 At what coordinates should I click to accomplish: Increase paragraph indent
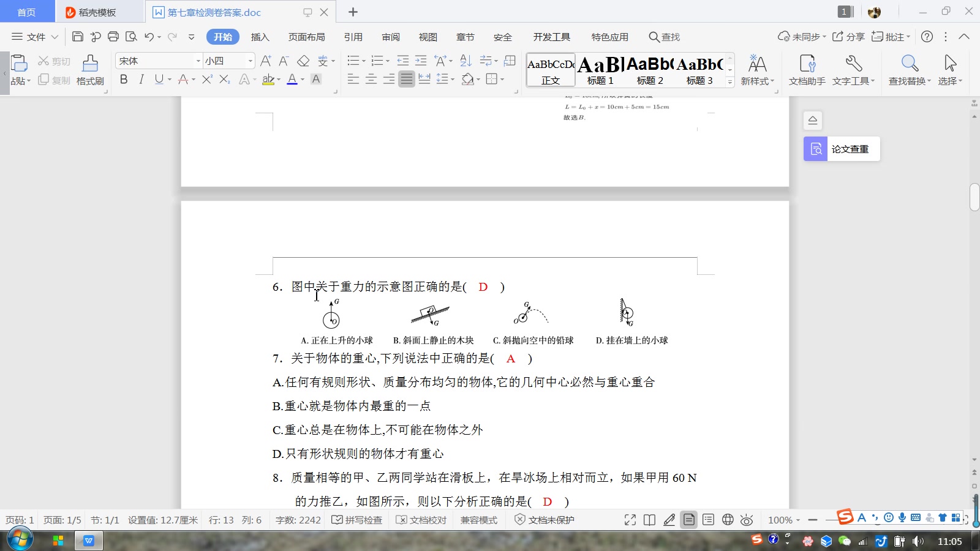[421, 61]
